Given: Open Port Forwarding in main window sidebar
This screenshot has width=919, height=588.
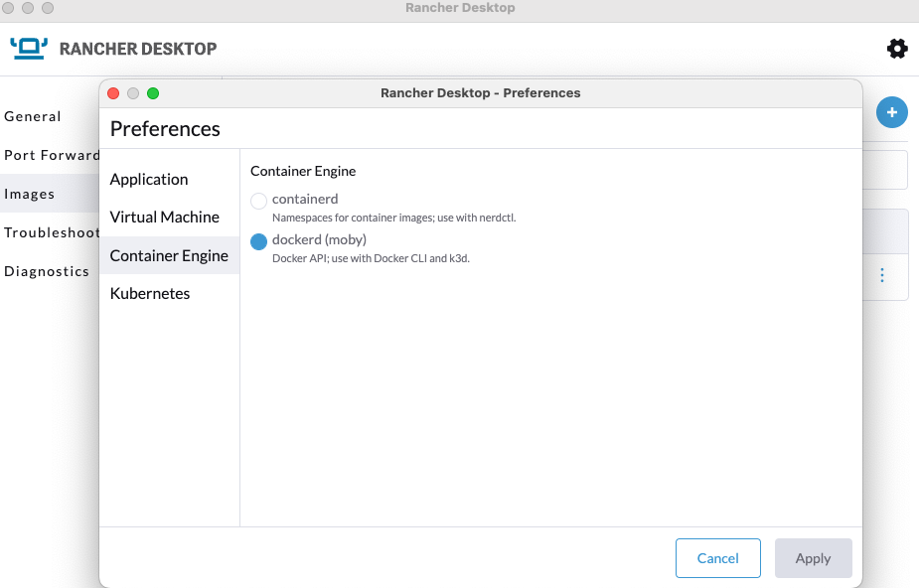Looking at the screenshot, I should 51,155.
